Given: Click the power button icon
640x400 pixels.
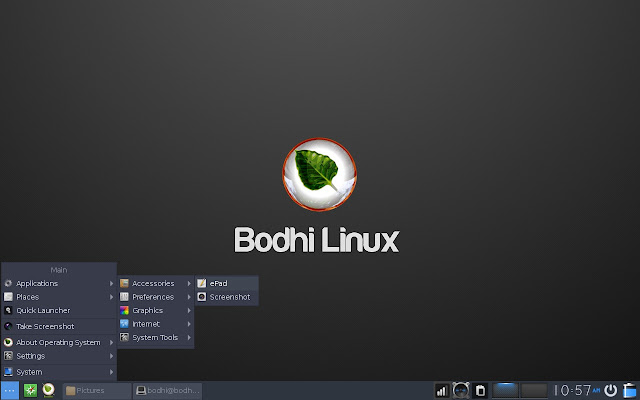Looking at the screenshot, I should coord(611,391).
